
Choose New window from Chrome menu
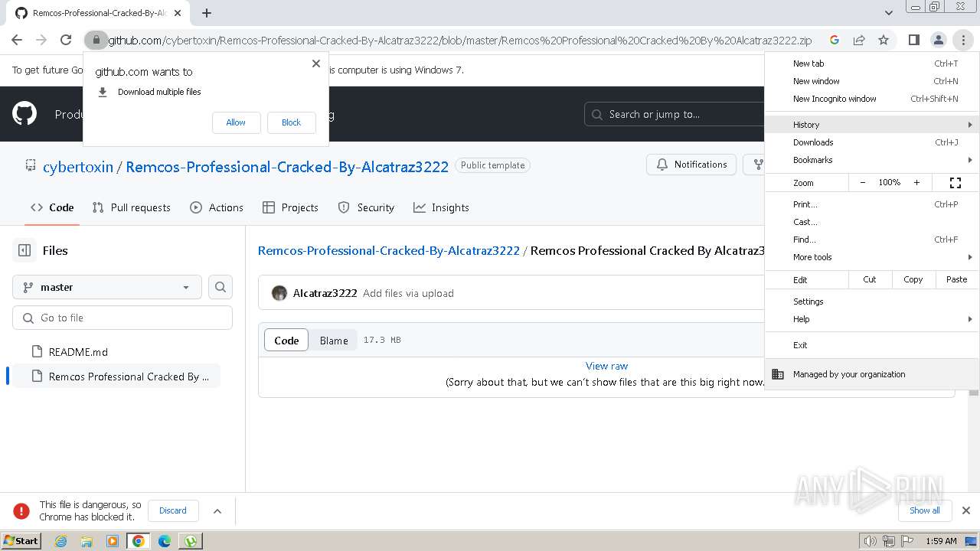(x=872, y=81)
